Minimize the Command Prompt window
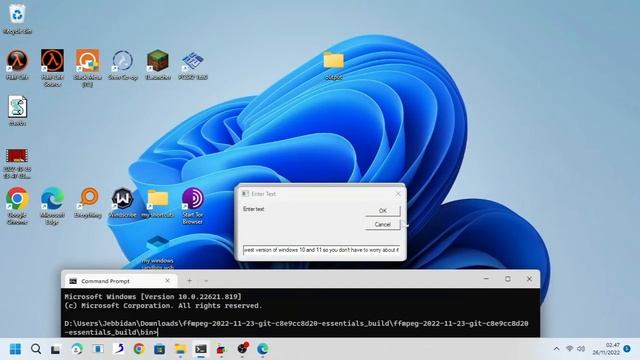This screenshot has width=640, height=360. [x=486, y=279]
